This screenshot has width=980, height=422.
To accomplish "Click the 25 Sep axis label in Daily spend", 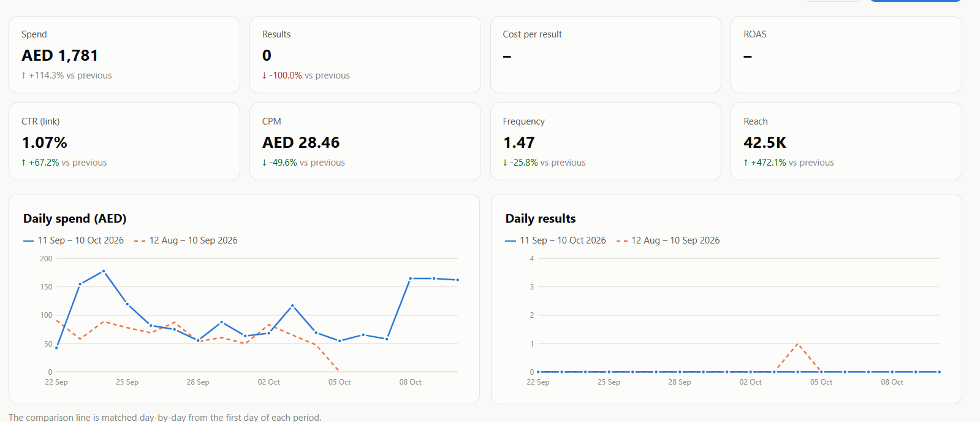I will [x=127, y=382].
